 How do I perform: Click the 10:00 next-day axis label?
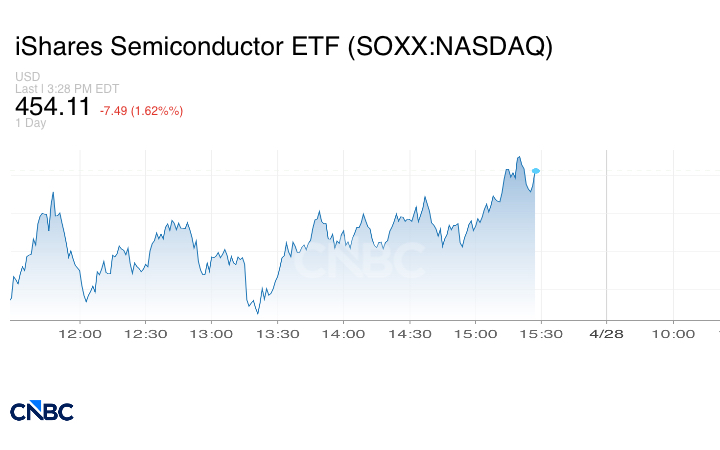click(x=673, y=334)
